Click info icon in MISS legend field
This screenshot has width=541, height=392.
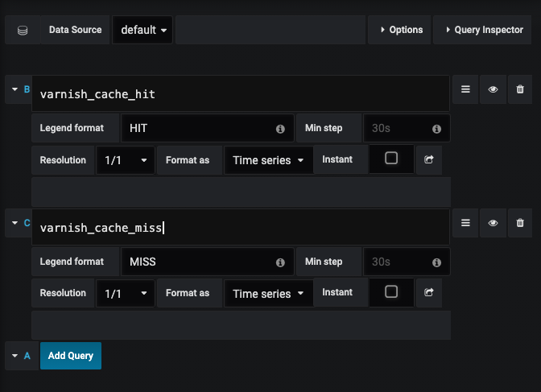tap(280, 262)
